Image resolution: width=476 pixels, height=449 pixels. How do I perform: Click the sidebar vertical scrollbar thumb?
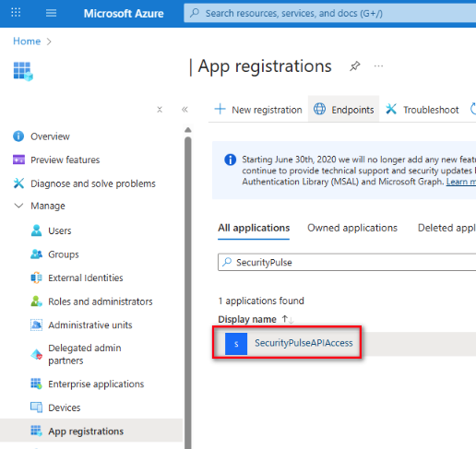tap(188, 292)
